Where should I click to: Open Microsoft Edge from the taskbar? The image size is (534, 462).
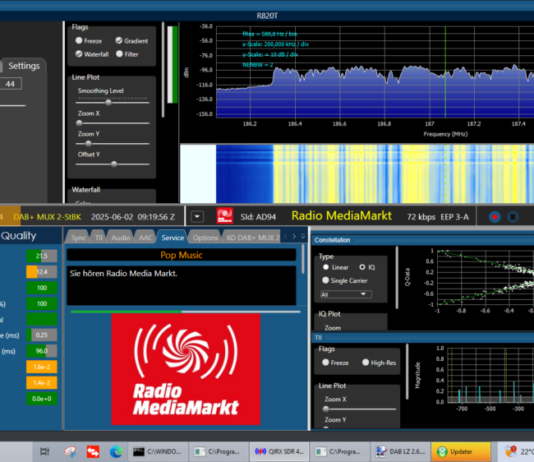tap(116, 451)
